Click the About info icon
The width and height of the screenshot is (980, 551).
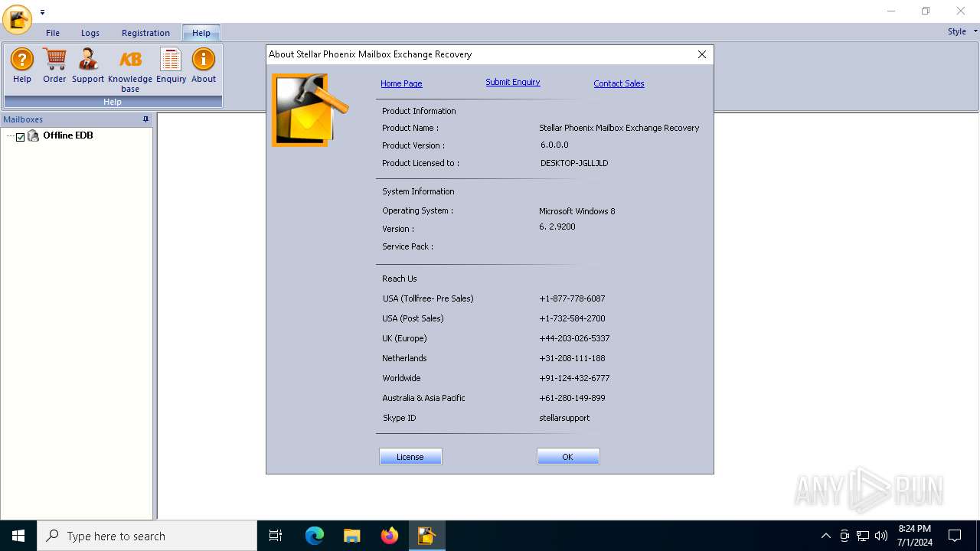click(204, 65)
